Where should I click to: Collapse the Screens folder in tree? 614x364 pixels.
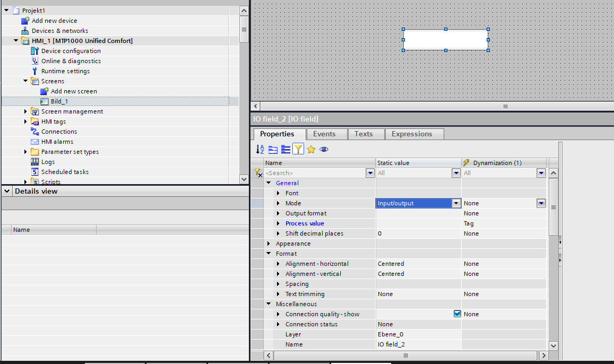pyautogui.click(x=25, y=81)
